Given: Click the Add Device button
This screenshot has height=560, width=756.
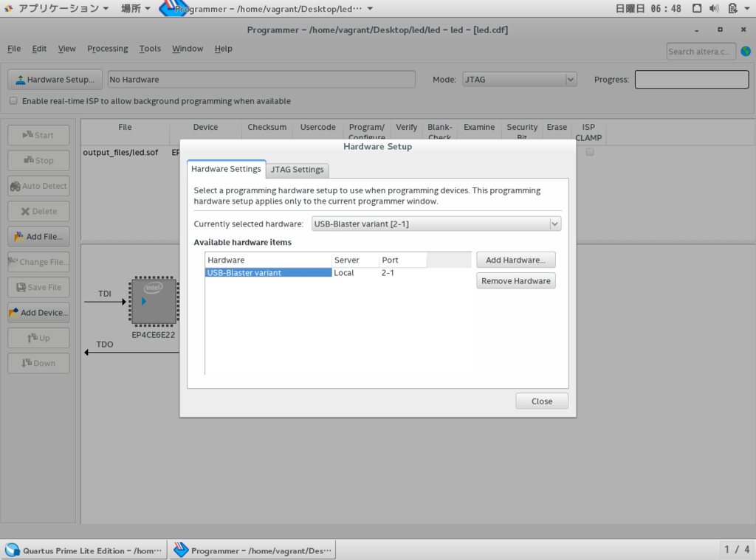Looking at the screenshot, I should pos(38,312).
